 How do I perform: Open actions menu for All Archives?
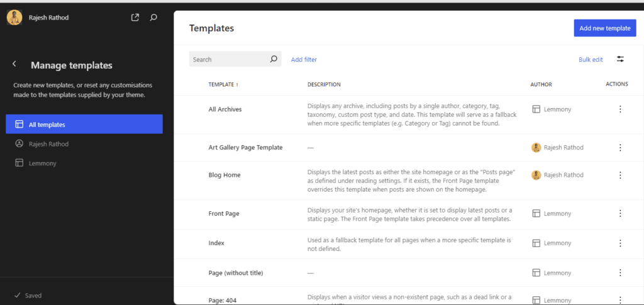(x=620, y=109)
